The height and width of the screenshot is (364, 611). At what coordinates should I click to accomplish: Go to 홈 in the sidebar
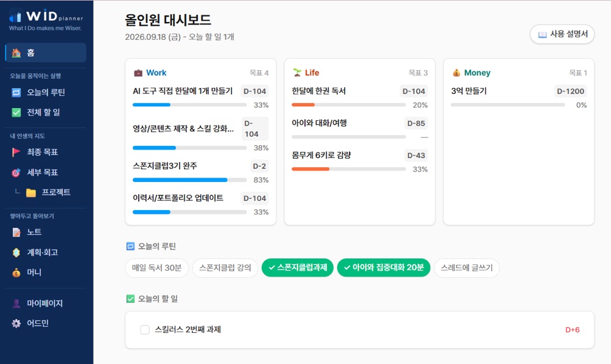click(x=46, y=53)
